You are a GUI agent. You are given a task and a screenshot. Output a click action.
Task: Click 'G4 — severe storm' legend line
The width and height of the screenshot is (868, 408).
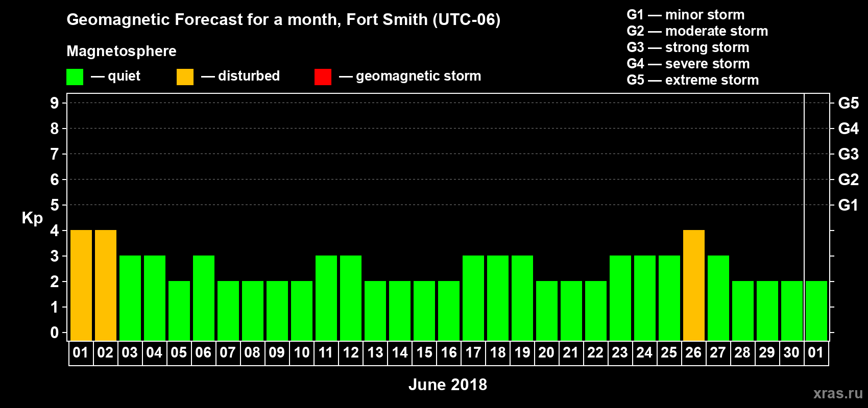[x=688, y=64]
